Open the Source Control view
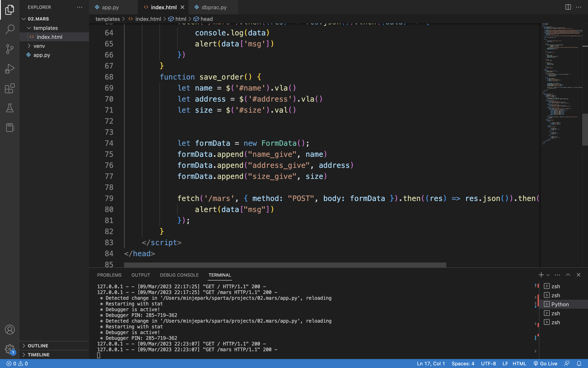This screenshot has height=368, width=588. pyautogui.click(x=10, y=49)
